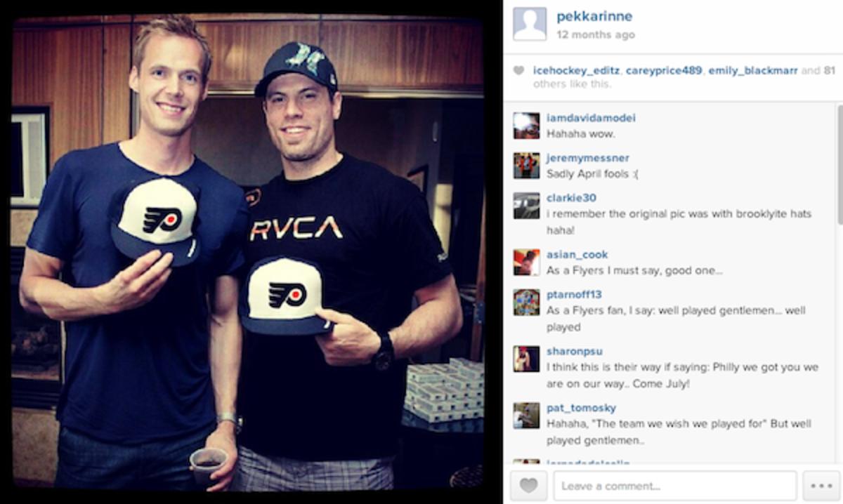
Task: Click the heart like button beside comment box
Action: [x=529, y=485]
